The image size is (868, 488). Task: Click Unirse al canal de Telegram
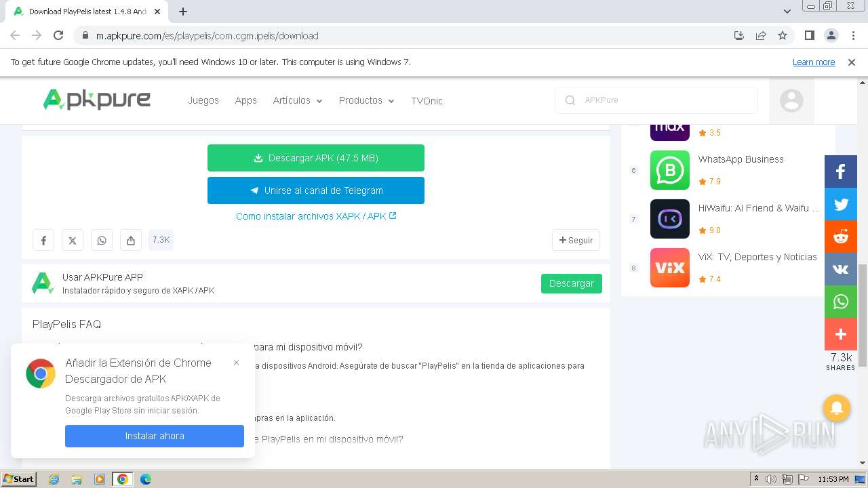coord(316,190)
